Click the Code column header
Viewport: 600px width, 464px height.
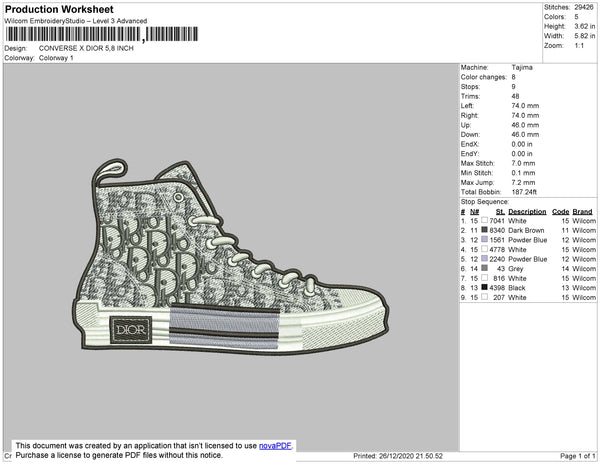[561, 212]
